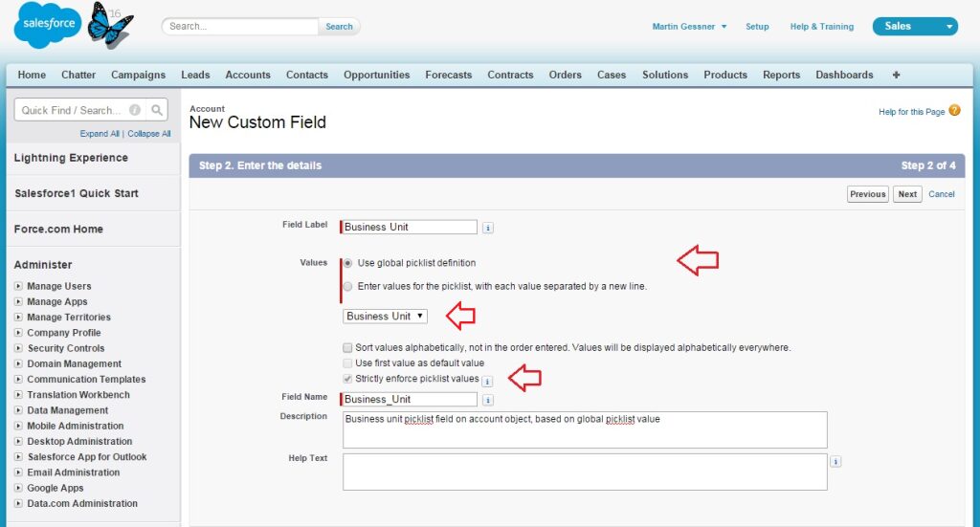Click the Field Label input field
Image resolution: width=980 pixels, height=527 pixels.
(410, 228)
